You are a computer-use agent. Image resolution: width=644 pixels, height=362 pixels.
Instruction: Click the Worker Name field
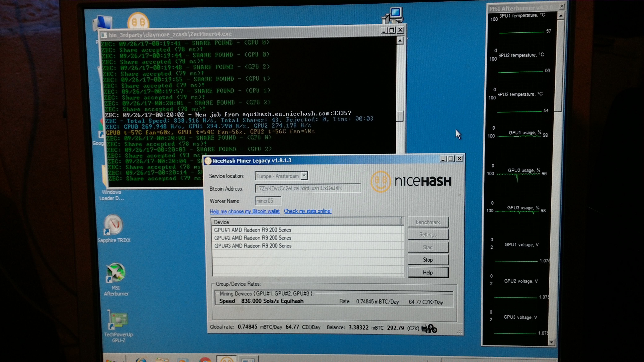pos(268,201)
